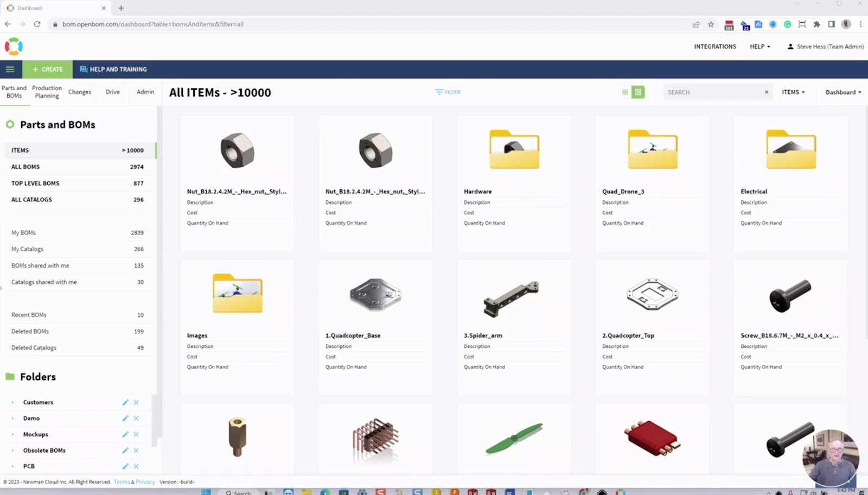The height and width of the screenshot is (495, 868).
Task: Open the Terms link in footer
Action: (122, 482)
